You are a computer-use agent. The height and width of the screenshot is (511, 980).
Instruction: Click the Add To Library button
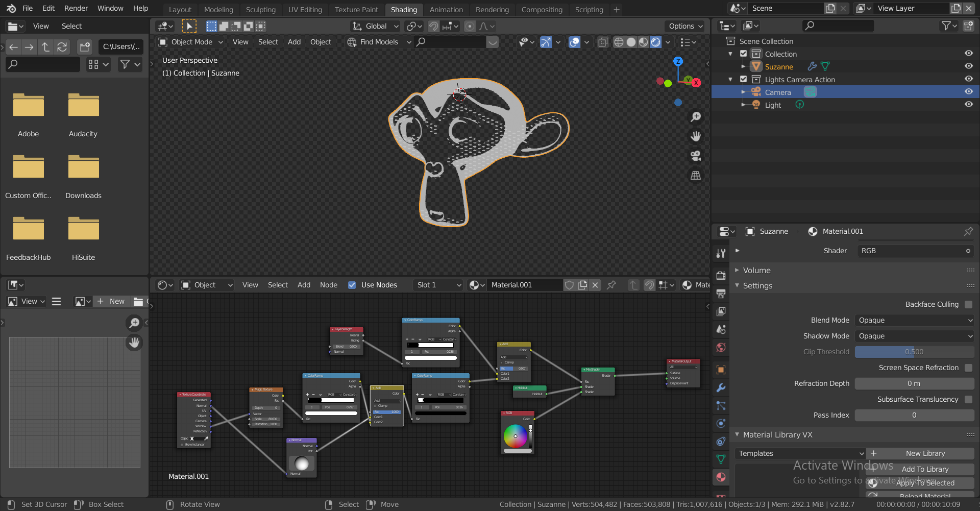[x=925, y=469]
